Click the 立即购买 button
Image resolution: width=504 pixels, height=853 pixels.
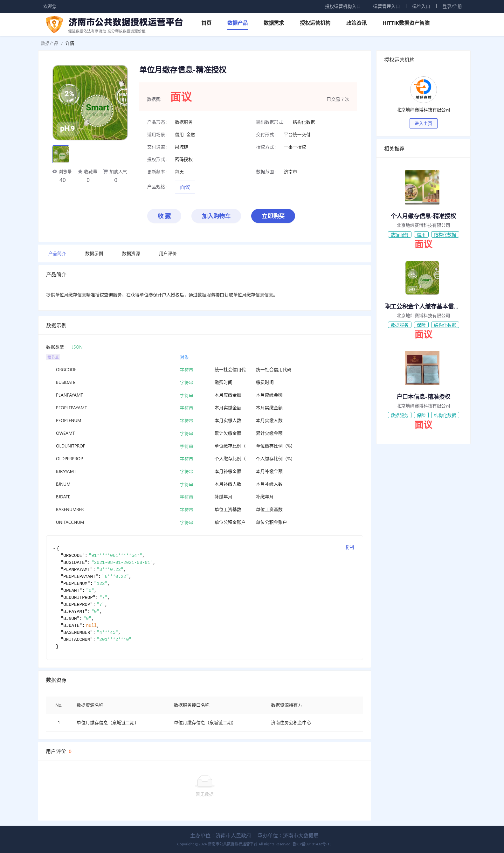[x=273, y=216]
